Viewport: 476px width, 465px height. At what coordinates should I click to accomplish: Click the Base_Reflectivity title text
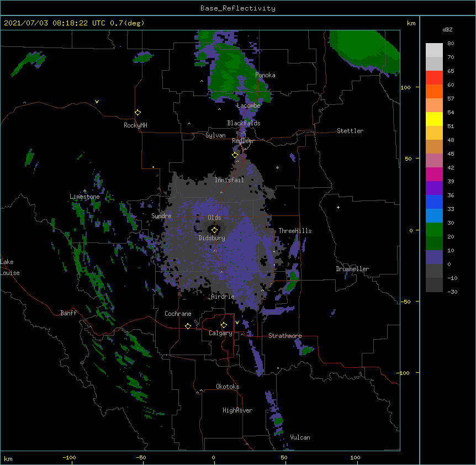[x=238, y=8]
